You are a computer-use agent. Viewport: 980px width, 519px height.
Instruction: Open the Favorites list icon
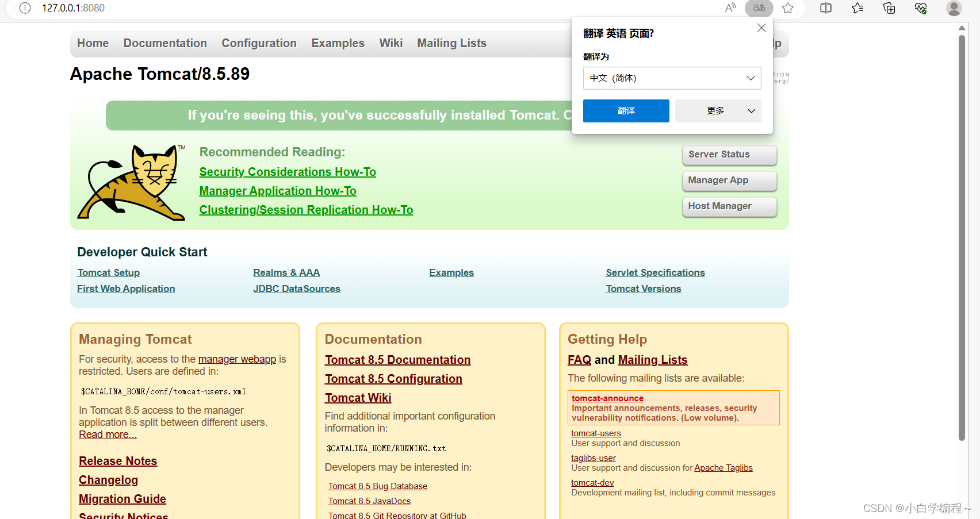[857, 8]
